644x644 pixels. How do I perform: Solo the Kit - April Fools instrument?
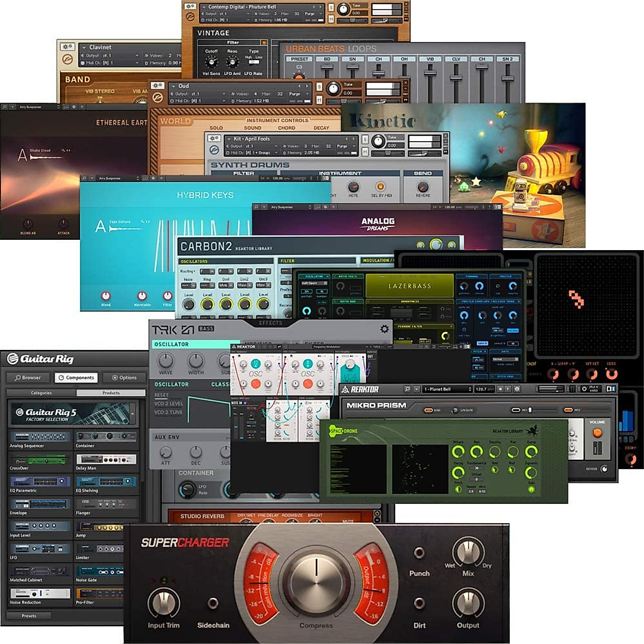coord(364,140)
